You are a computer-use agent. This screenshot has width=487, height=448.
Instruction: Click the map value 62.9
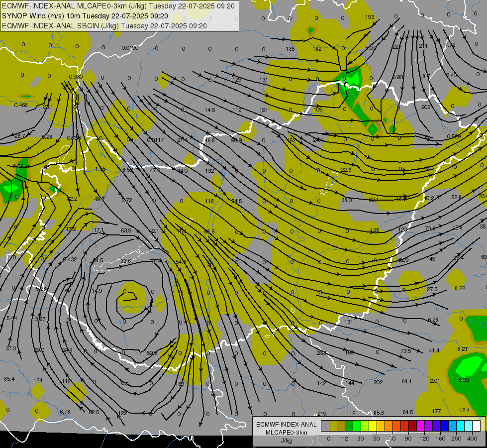(403, 260)
